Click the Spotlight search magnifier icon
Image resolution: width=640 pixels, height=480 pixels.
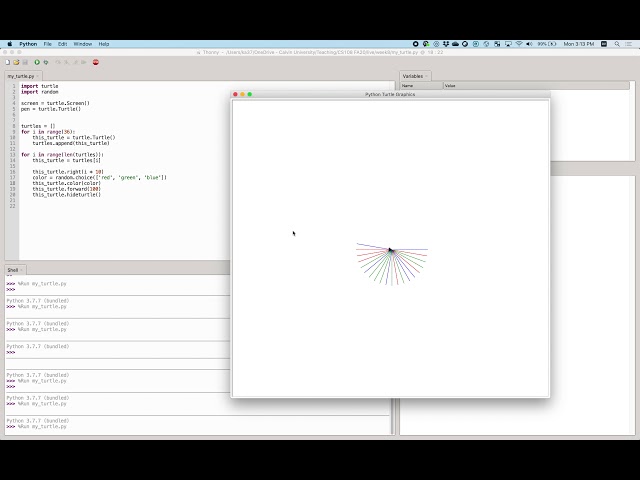[x=617, y=44]
